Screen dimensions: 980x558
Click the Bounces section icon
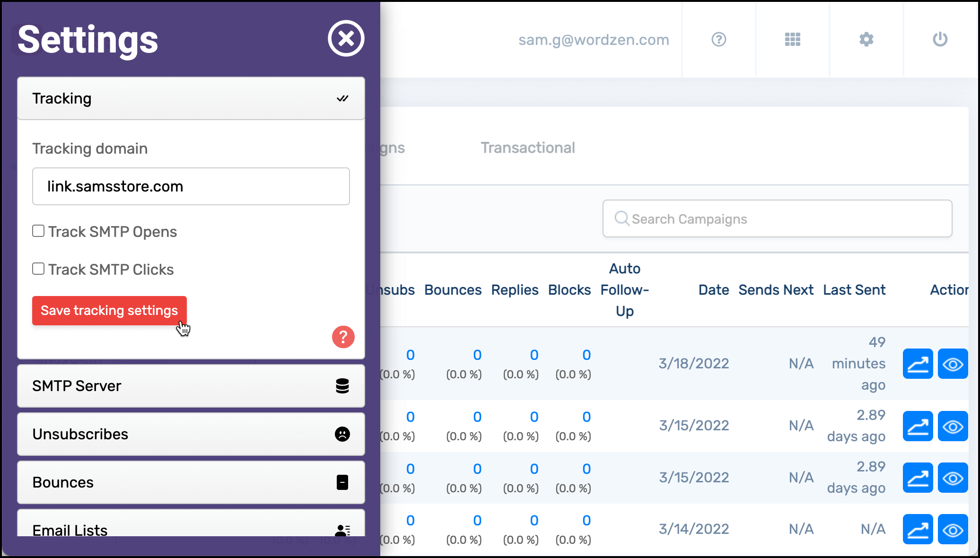[x=342, y=482]
